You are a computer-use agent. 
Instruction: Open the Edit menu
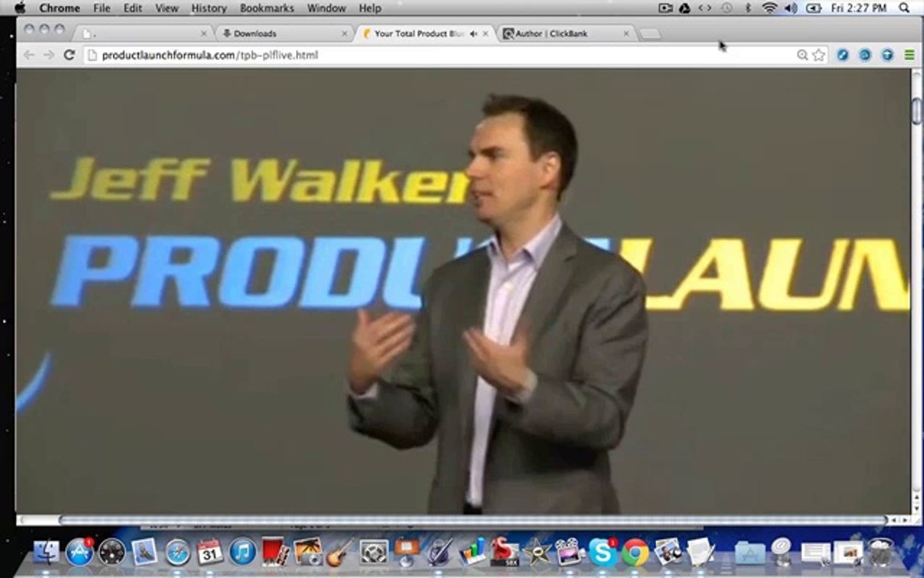[132, 8]
